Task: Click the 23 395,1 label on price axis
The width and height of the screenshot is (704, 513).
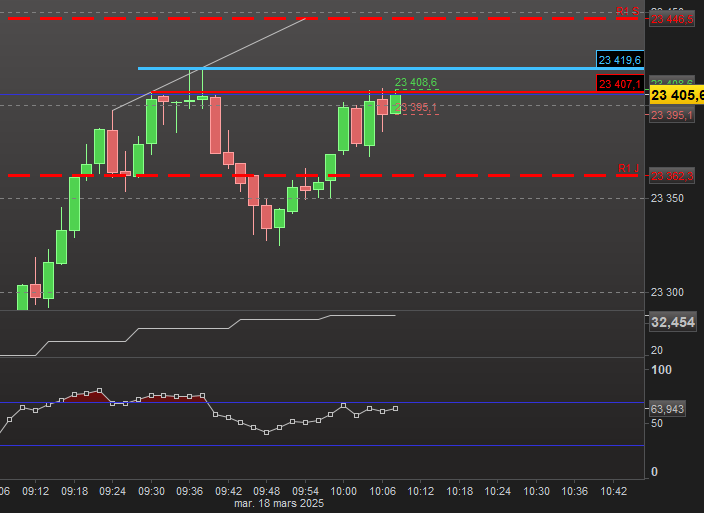Action: [x=672, y=115]
